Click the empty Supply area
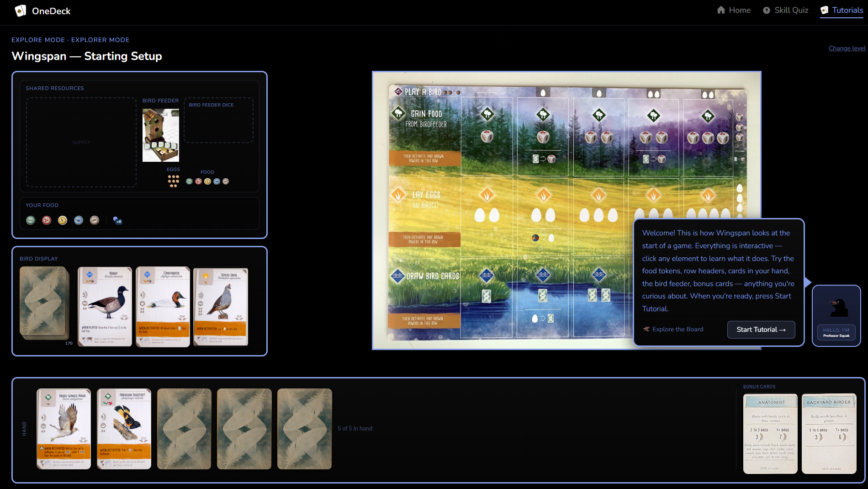868x489 pixels. [81, 142]
